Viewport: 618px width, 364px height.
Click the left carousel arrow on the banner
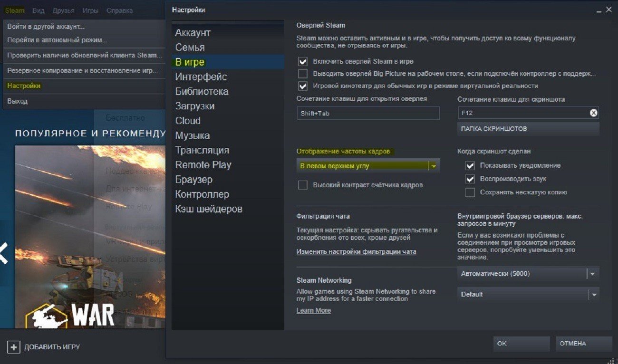(3, 253)
